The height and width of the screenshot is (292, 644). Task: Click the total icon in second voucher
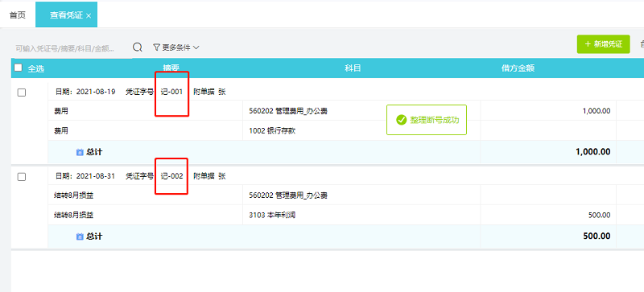click(80, 236)
